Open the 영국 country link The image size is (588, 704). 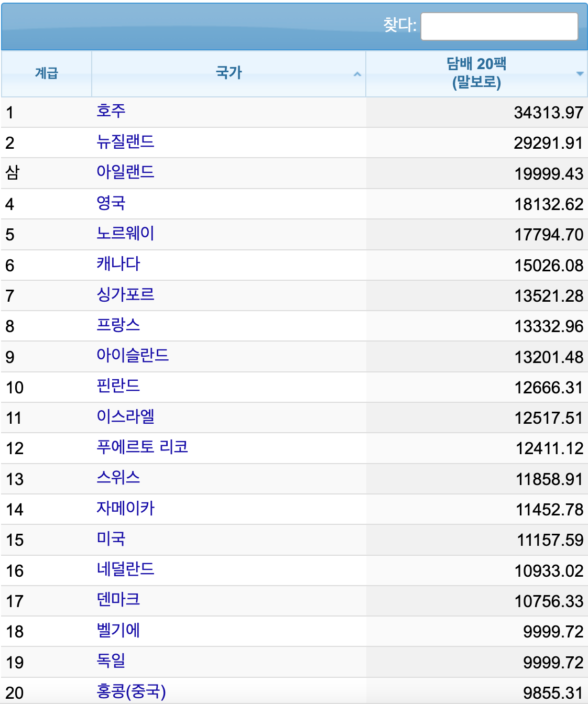tap(111, 203)
